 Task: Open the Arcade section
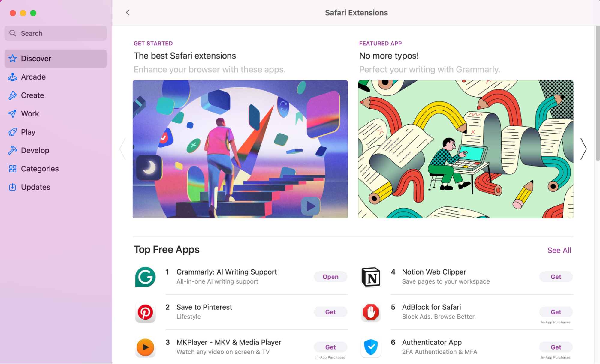(x=33, y=77)
